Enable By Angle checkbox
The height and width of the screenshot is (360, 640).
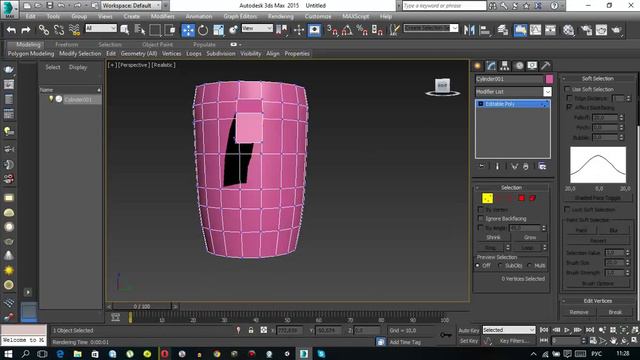click(480, 228)
